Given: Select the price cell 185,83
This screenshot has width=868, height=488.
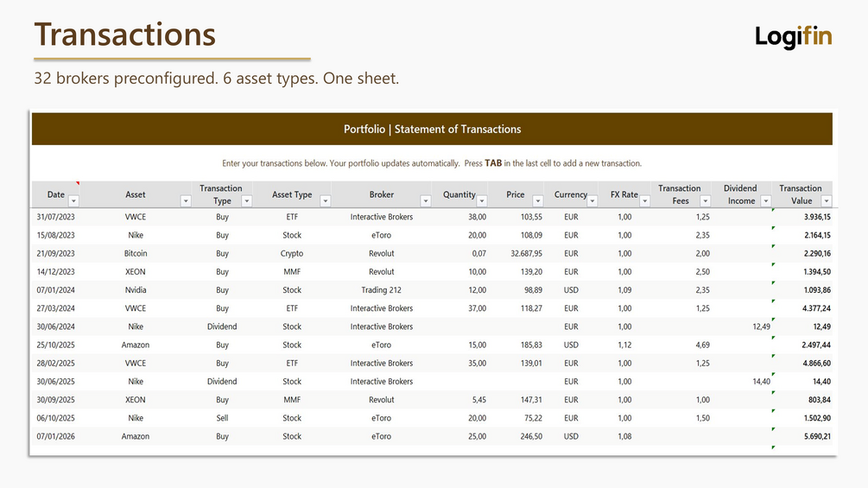Looking at the screenshot, I should pos(531,345).
